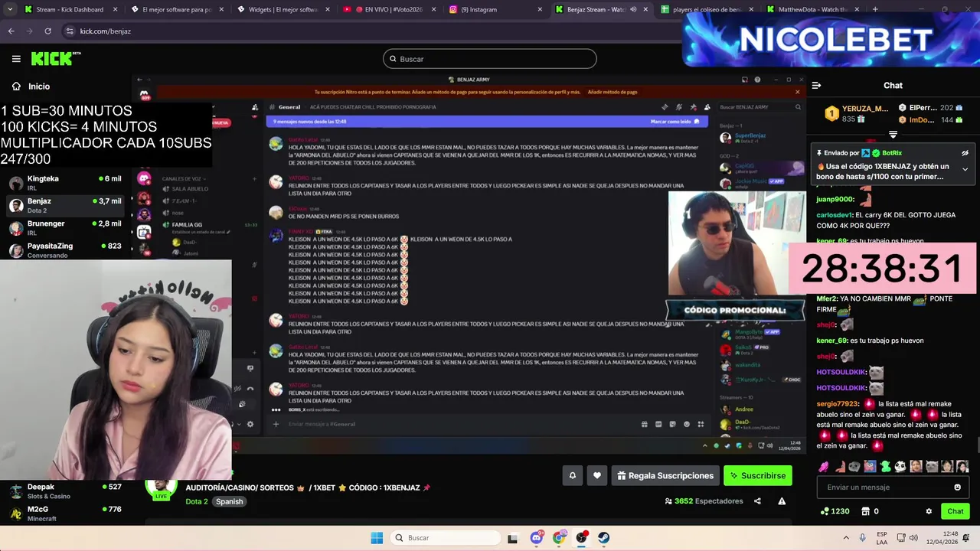This screenshot has width=980, height=551.
Task: Mute audio on Benjaz Stream tab
Action: [x=633, y=9]
